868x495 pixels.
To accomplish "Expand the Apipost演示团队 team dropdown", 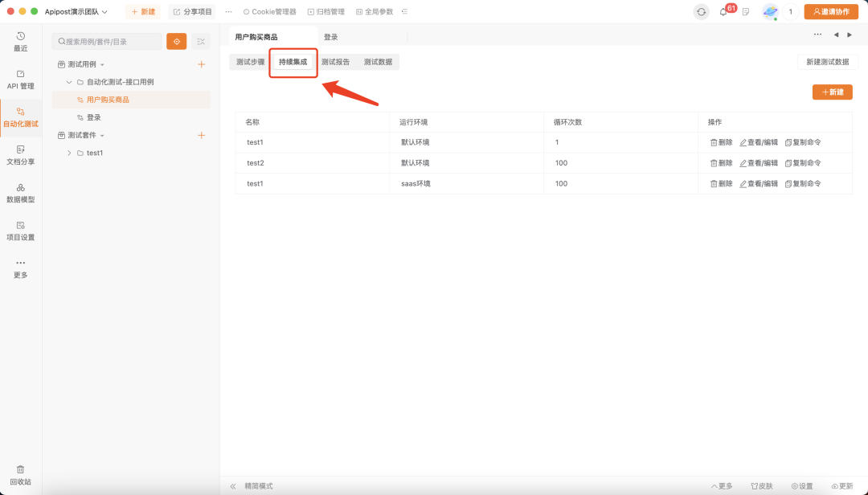I will click(x=76, y=11).
